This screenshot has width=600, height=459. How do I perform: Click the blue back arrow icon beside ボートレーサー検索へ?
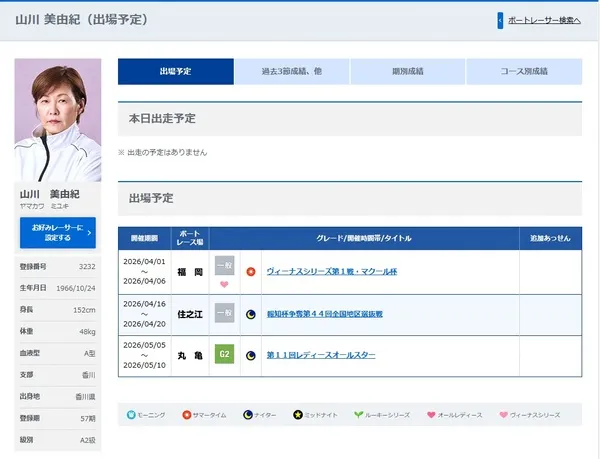tap(500, 20)
